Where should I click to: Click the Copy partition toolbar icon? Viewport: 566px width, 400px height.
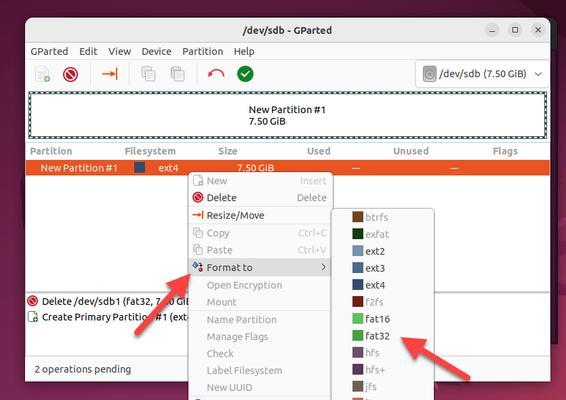click(x=148, y=74)
